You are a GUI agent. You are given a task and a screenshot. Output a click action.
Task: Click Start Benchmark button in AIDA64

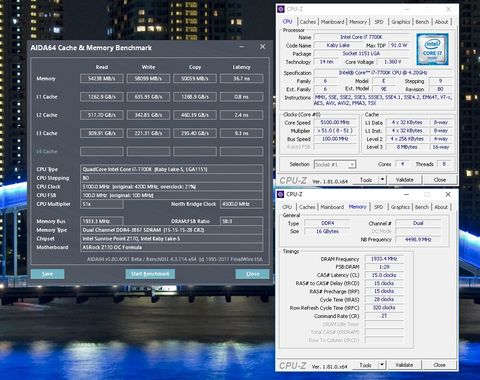point(150,274)
